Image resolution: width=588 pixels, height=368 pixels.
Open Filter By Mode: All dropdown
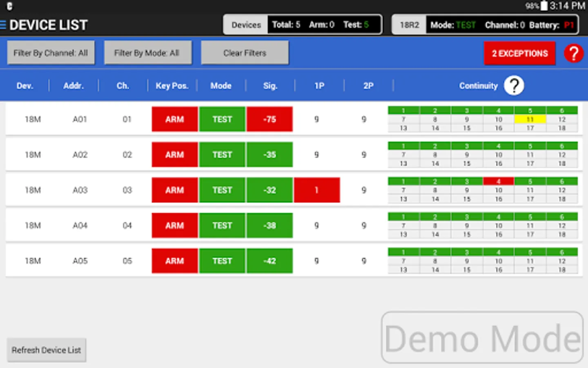(x=147, y=53)
